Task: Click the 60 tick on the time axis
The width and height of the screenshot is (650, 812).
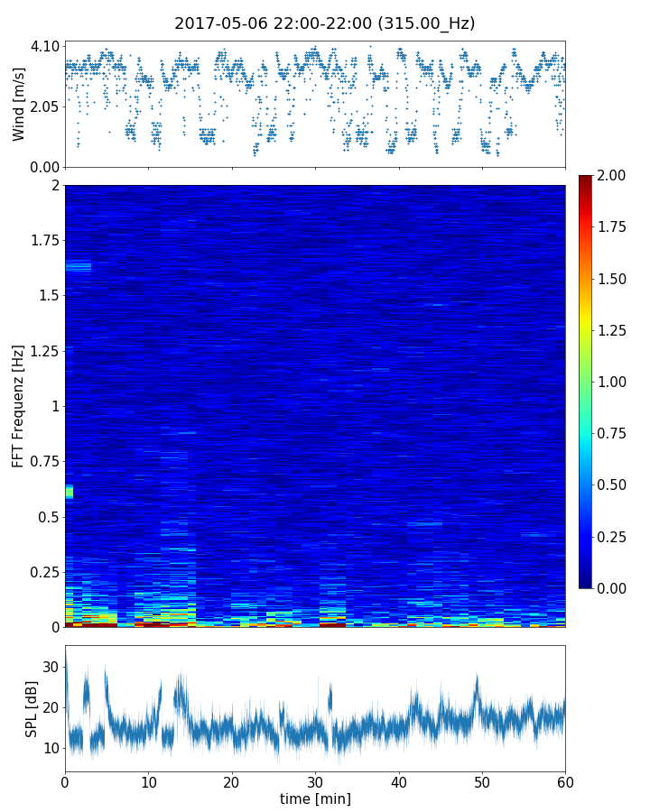Action: click(565, 780)
